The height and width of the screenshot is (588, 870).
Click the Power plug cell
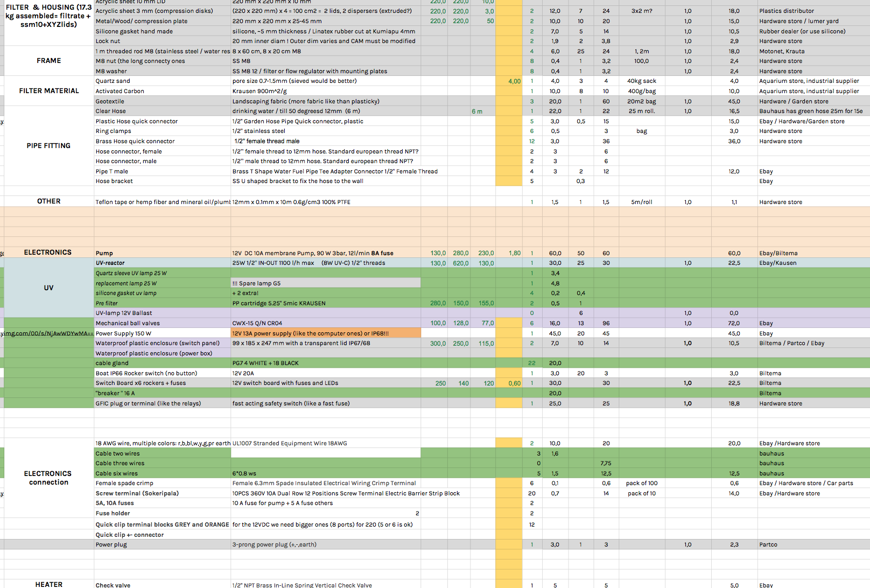click(163, 545)
